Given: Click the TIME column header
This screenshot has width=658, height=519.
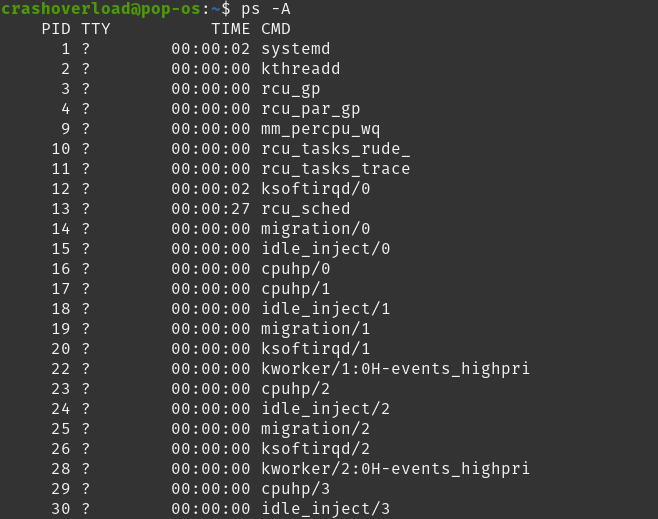Looking at the screenshot, I should tap(230, 29).
